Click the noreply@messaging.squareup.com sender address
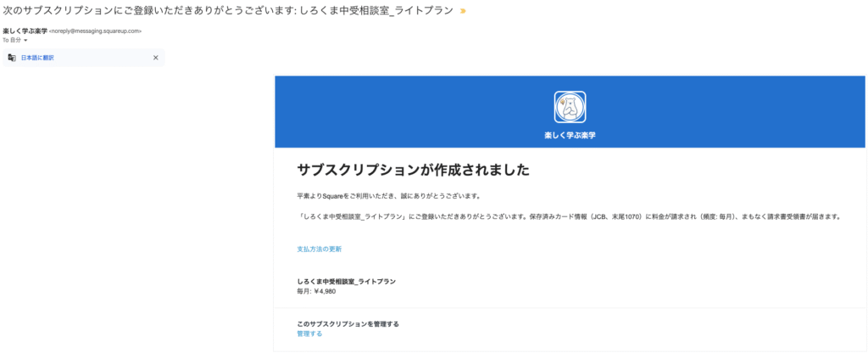Screen dimensions: 868x353 point(95,31)
